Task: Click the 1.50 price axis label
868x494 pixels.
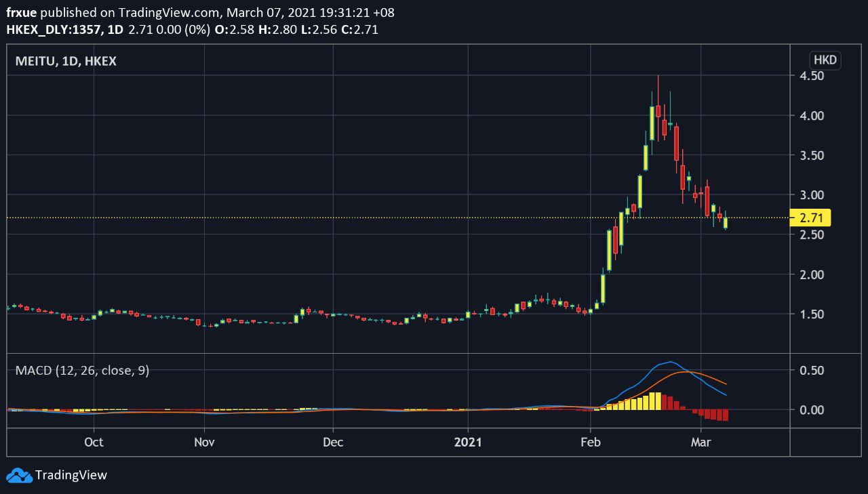Action: (812, 314)
